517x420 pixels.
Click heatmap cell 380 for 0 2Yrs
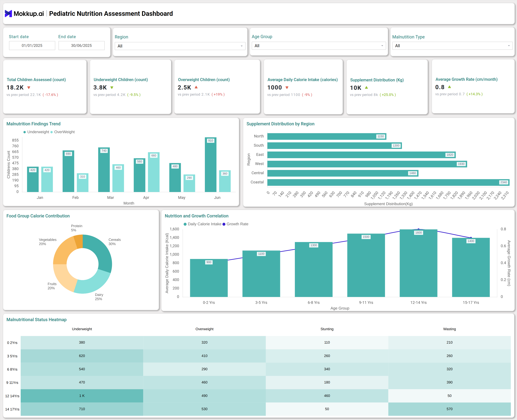tap(82, 343)
